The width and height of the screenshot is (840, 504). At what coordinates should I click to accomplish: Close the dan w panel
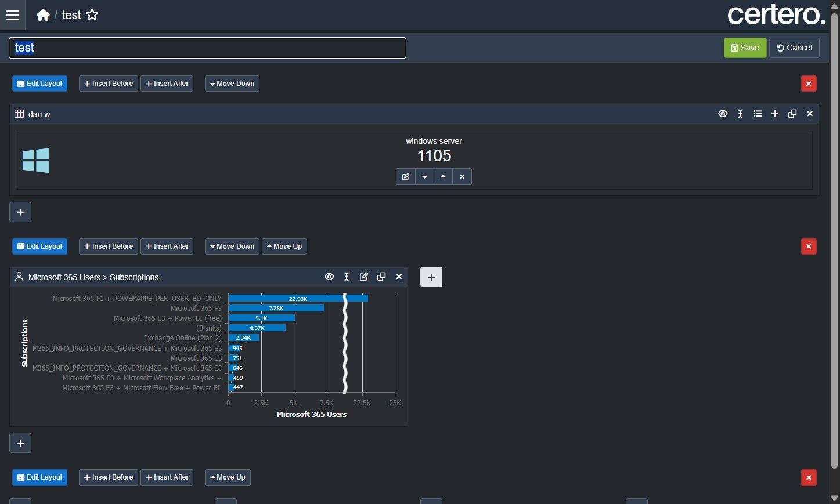point(810,114)
